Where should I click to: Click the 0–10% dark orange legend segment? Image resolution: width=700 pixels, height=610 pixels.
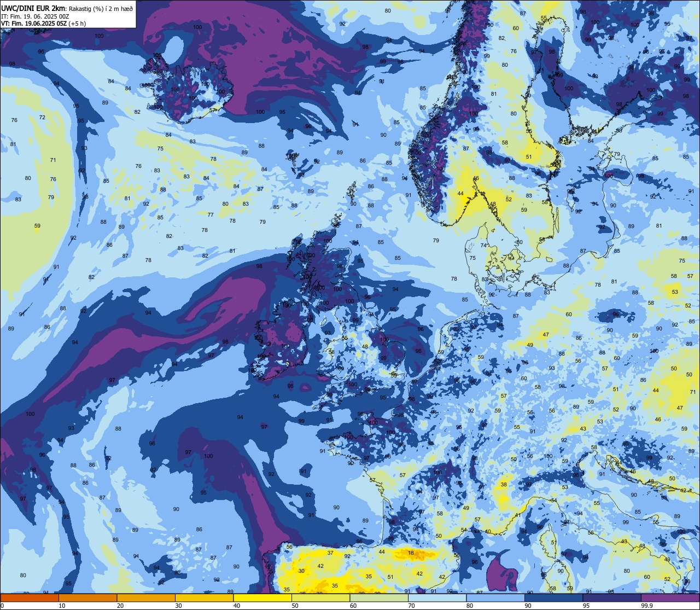pos(30,598)
